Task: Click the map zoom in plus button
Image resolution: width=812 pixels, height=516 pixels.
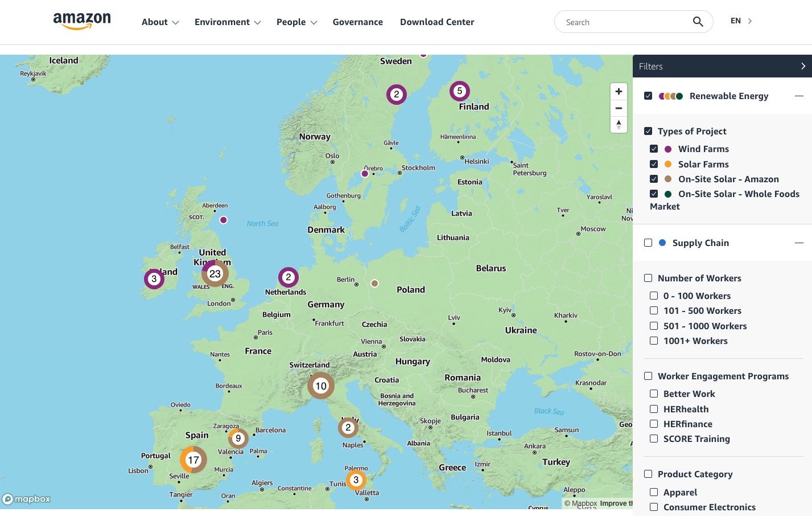Action: (619, 92)
